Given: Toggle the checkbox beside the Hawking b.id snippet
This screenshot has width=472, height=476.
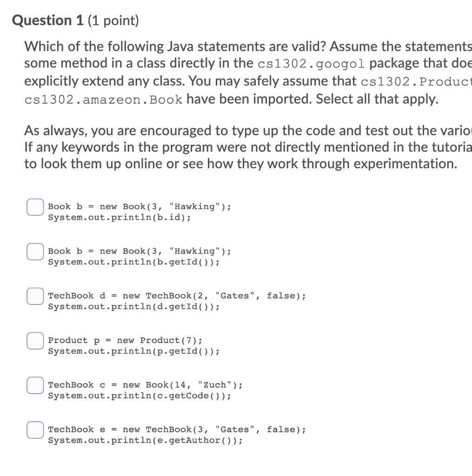Looking at the screenshot, I should [x=35, y=207].
